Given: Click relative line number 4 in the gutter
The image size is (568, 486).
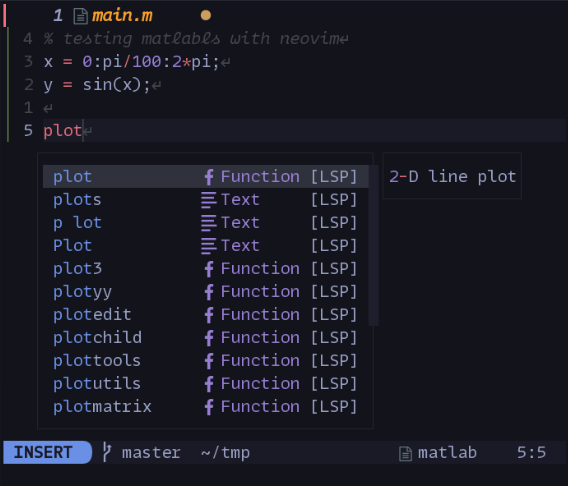Looking at the screenshot, I should coord(28,39).
